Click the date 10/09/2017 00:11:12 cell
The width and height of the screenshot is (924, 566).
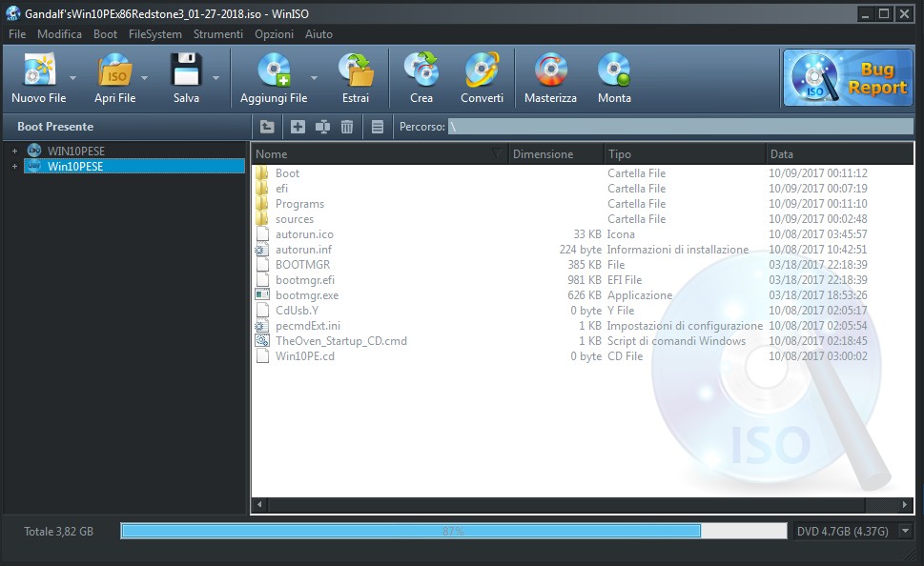click(818, 173)
